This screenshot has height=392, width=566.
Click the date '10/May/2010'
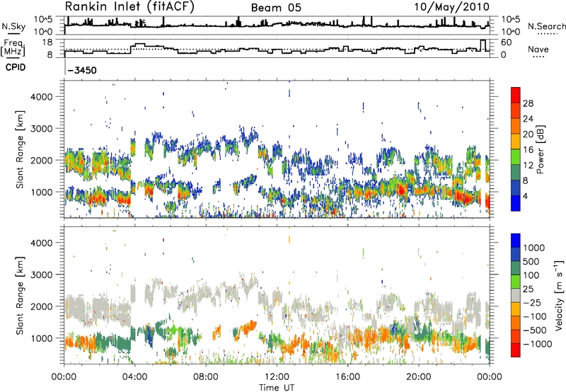coord(451,7)
